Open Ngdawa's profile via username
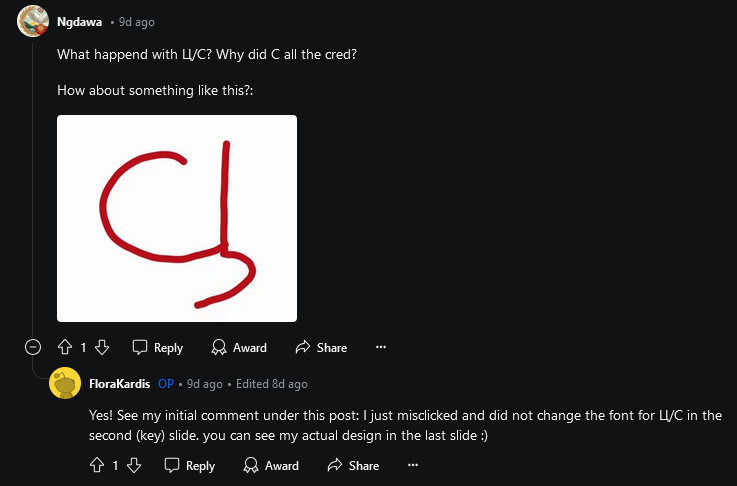 (79, 22)
